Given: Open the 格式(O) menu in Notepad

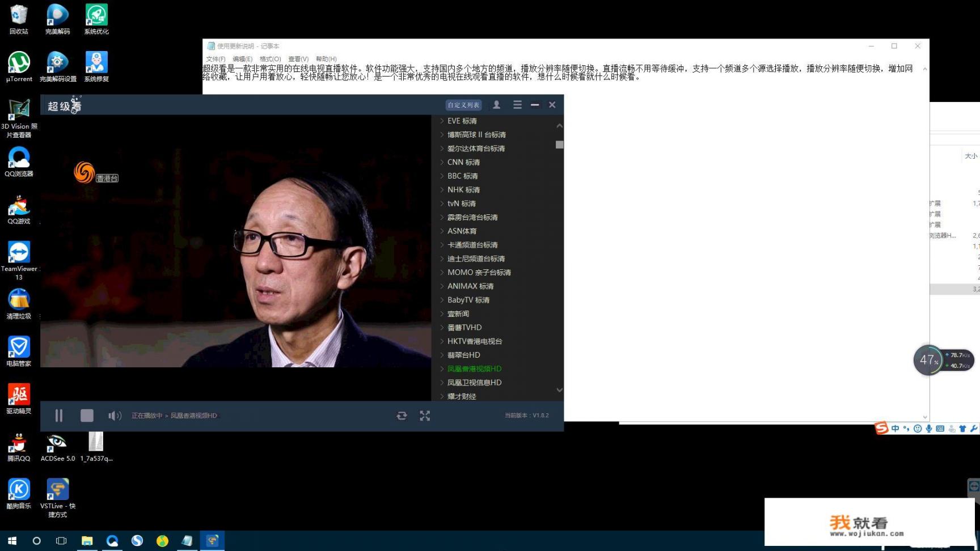Looking at the screenshot, I should point(270,59).
